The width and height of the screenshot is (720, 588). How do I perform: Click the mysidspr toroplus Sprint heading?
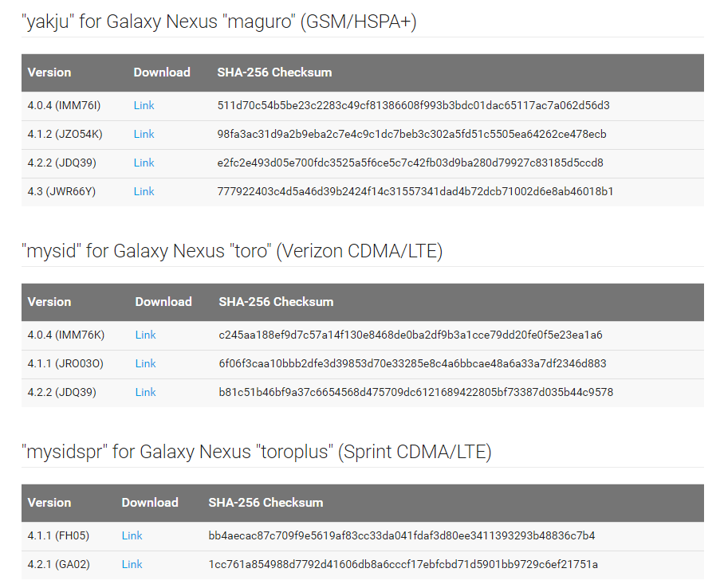point(256,453)
